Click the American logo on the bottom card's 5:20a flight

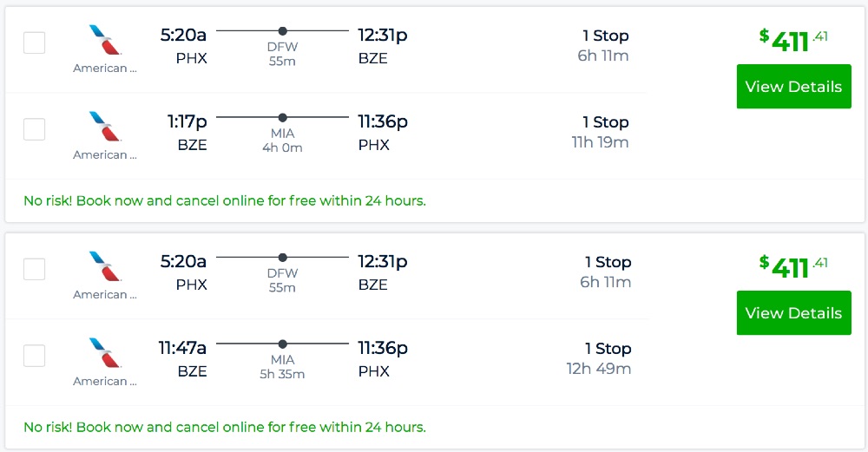[x=105, y=266]
